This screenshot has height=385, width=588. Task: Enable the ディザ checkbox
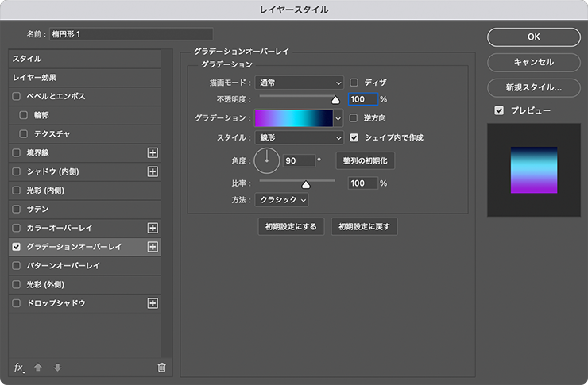pos(354,82)
